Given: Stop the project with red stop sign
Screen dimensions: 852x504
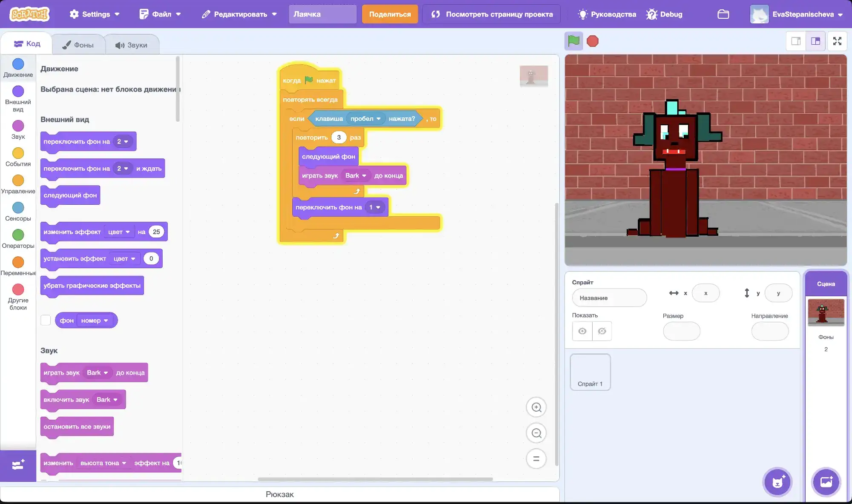Looking at the screenshot, I should [593, 41].
